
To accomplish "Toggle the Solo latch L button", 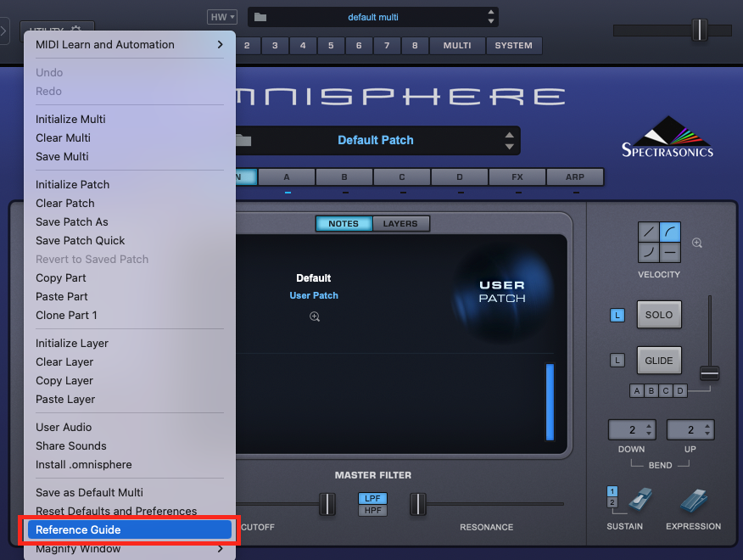I will 617,315.
